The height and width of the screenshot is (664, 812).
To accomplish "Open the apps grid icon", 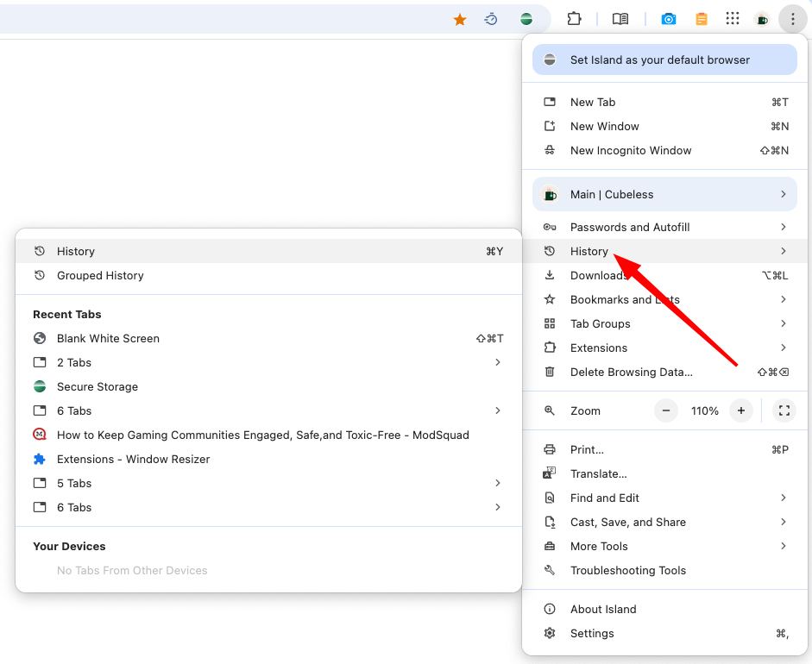I will click(733, 19).
